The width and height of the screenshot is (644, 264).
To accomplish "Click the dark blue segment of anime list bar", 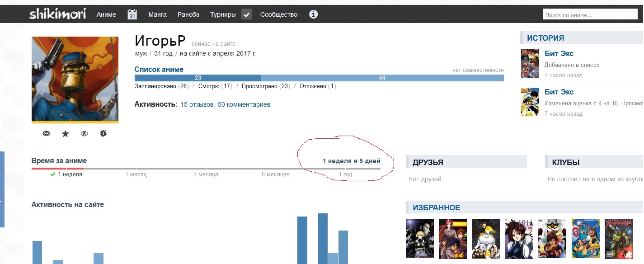I will pos(197,78).
